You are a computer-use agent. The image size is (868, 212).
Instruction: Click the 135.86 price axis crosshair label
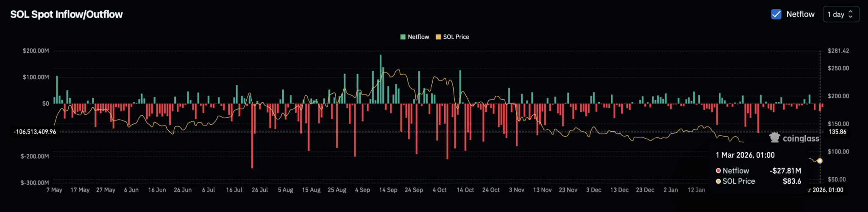pos(837,132)
